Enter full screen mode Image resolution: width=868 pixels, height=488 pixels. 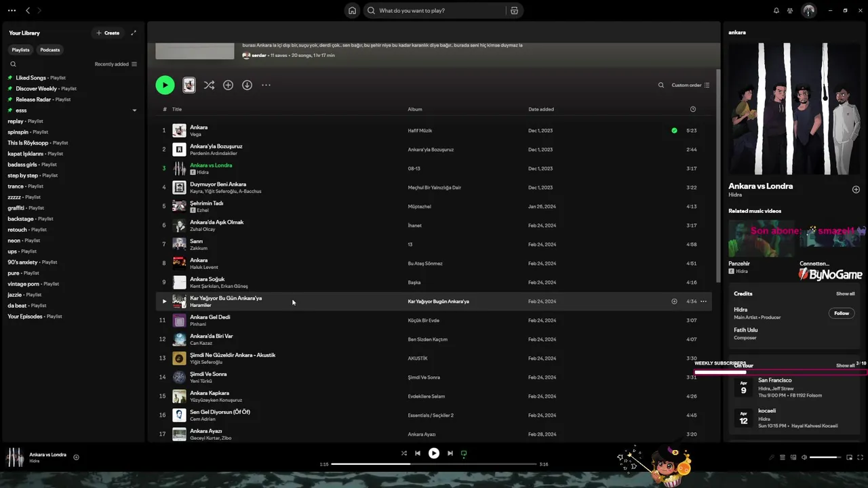pyautogui.click(x=861, y=457)
